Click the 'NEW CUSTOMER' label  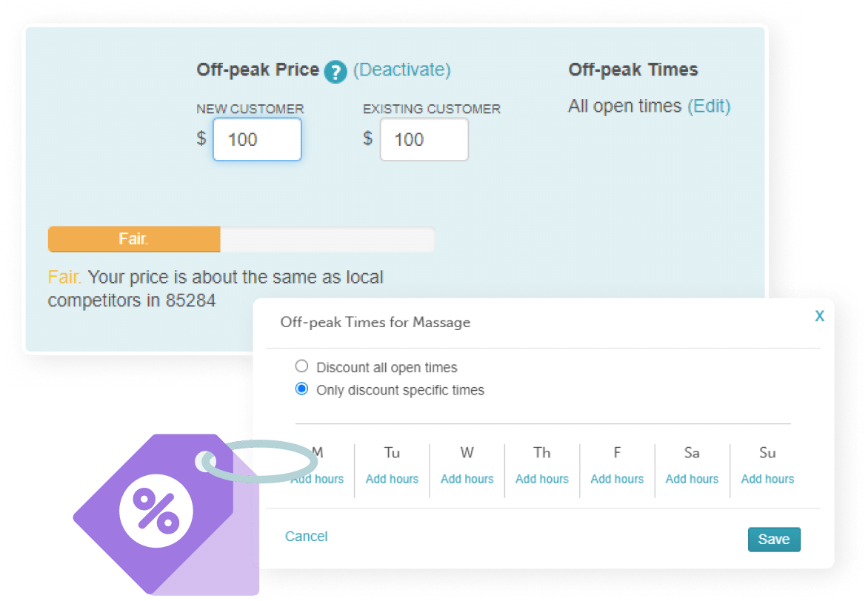pos(250,109)
